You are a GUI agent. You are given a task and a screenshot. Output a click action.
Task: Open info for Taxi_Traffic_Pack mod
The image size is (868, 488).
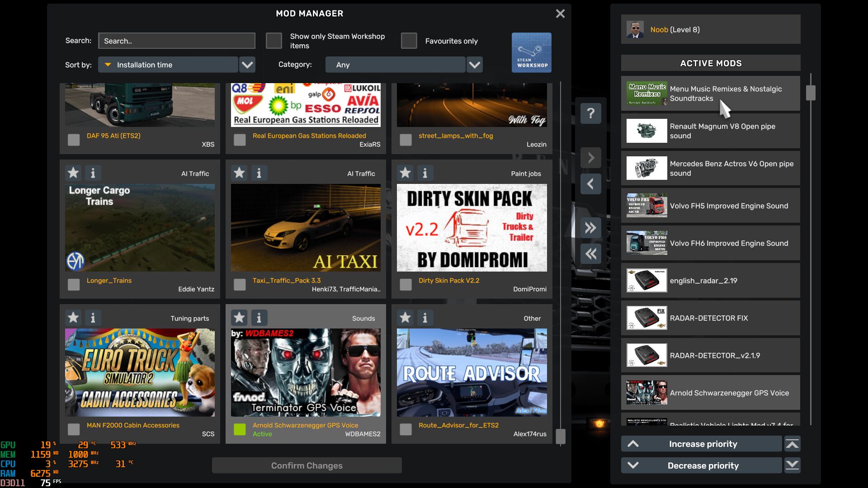(x=259, y=173)
